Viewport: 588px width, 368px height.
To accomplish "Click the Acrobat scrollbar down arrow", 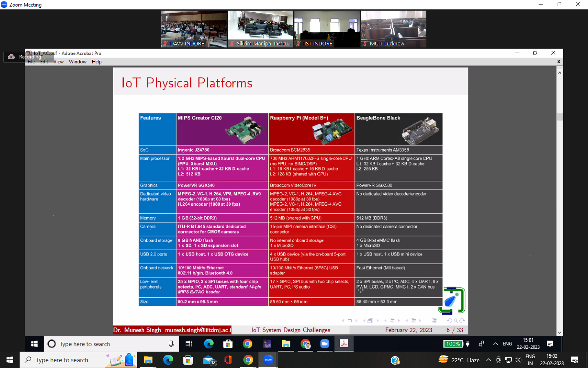I will pyautogui.click(x=560, y=333).
